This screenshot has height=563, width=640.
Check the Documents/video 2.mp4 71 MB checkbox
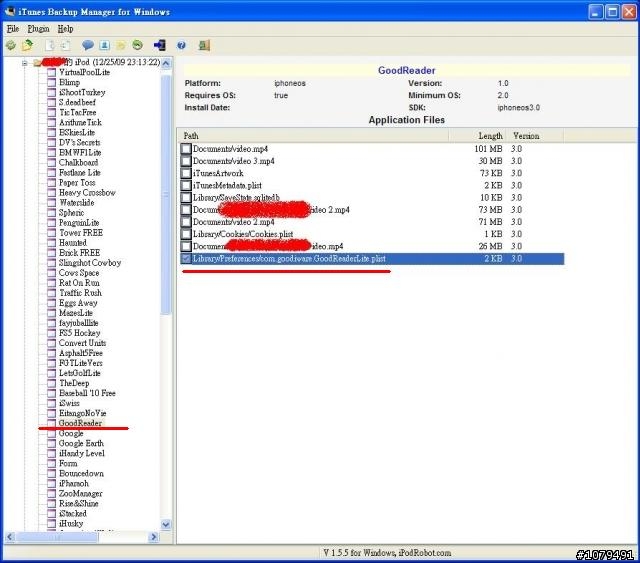[x=186, y=222]
